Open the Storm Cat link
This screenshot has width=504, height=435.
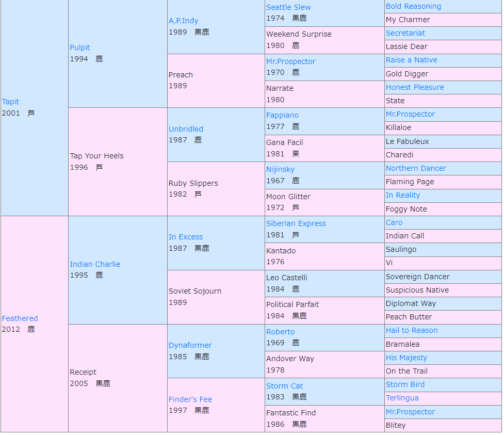click(284, 386)
